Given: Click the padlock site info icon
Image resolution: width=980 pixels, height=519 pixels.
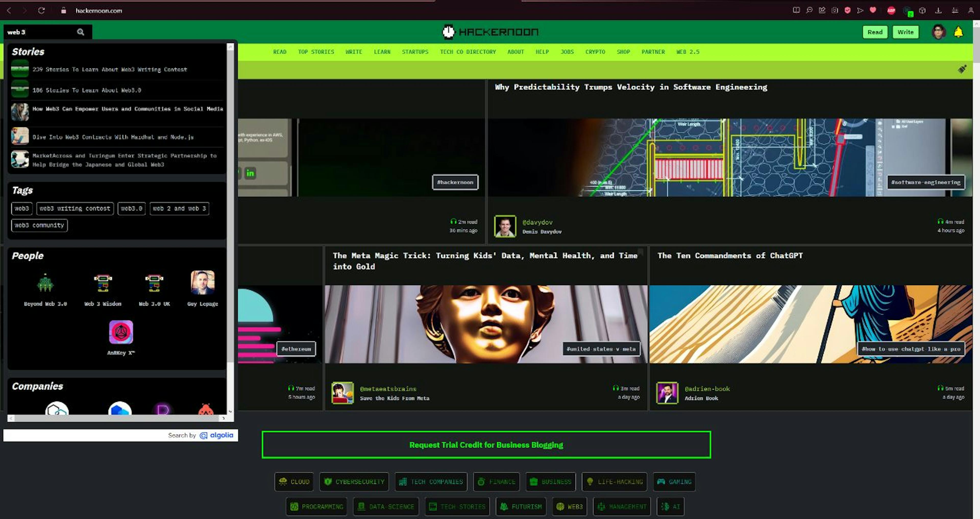Looking at the screenshot, I should (x=64, y=11).
